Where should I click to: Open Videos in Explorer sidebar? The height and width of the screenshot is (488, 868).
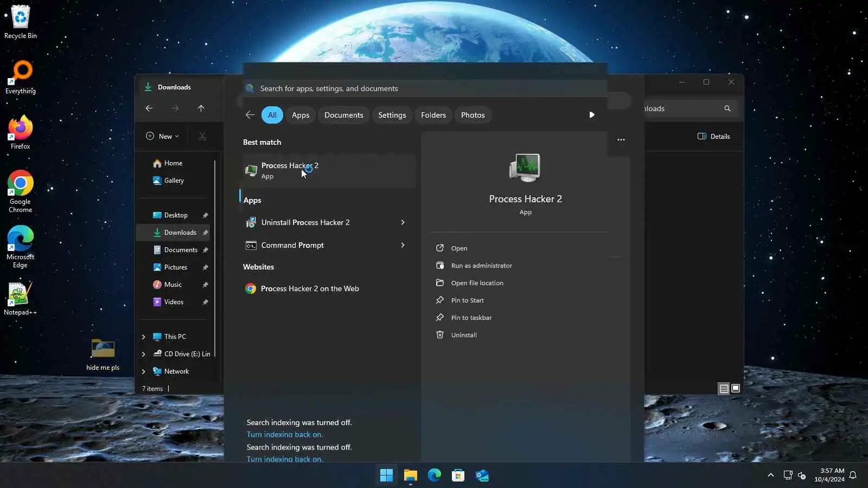tap(175, 302)
